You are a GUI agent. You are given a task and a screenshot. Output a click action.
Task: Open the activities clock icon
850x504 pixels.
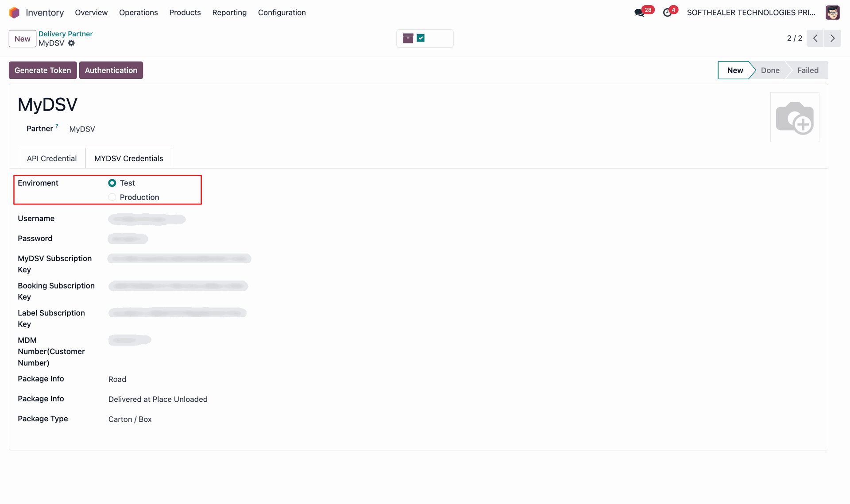click(667, 12)
